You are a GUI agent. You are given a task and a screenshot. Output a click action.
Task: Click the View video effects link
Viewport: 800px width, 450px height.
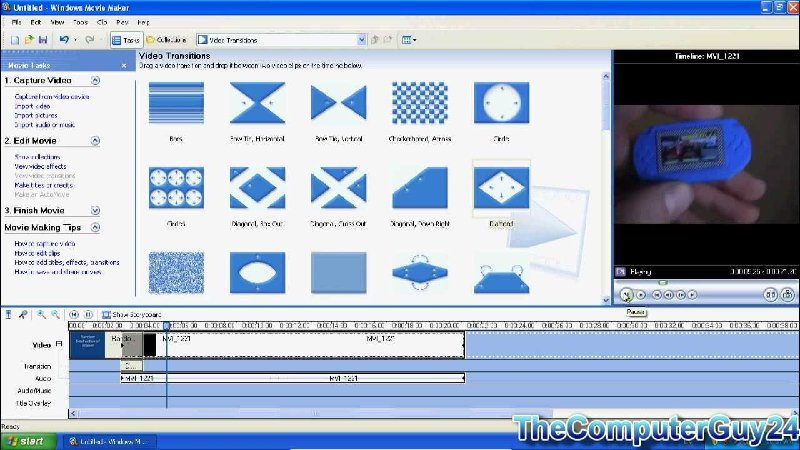pos(40,166)
